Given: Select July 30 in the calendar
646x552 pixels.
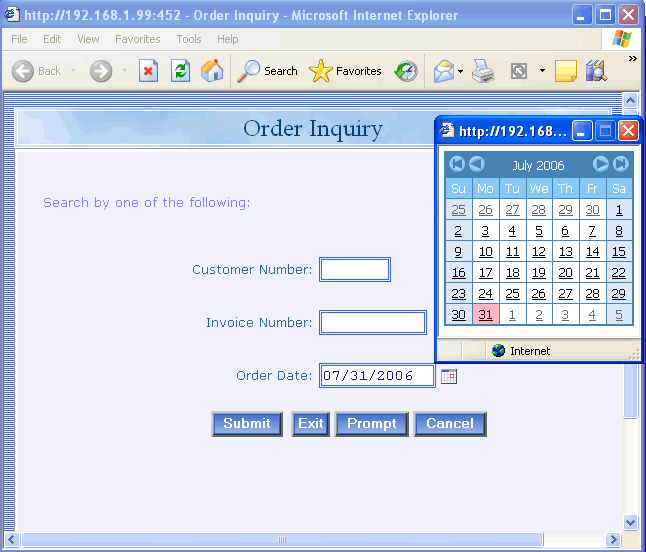Looking at the screenshot, I should tap(459, 315).
